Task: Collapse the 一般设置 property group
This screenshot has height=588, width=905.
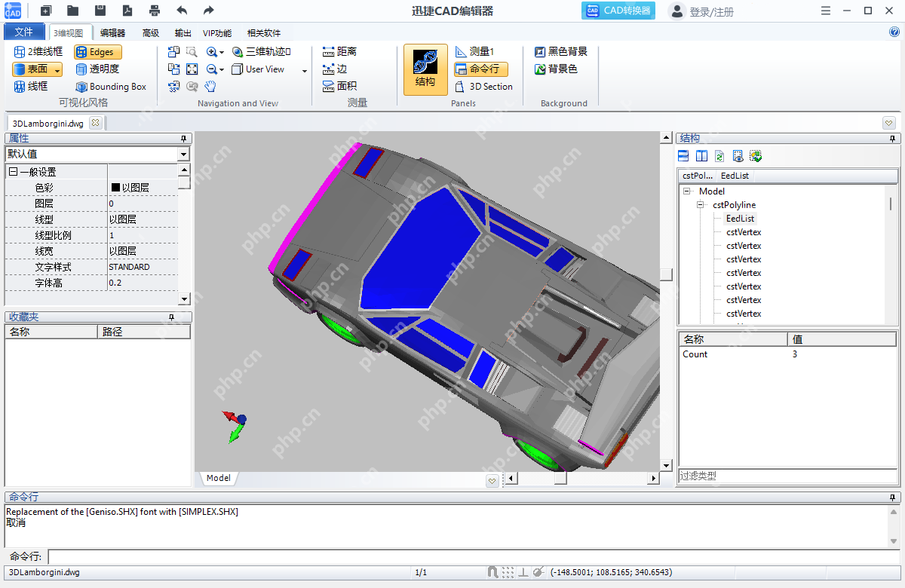Action: click(x=13, y=172)
